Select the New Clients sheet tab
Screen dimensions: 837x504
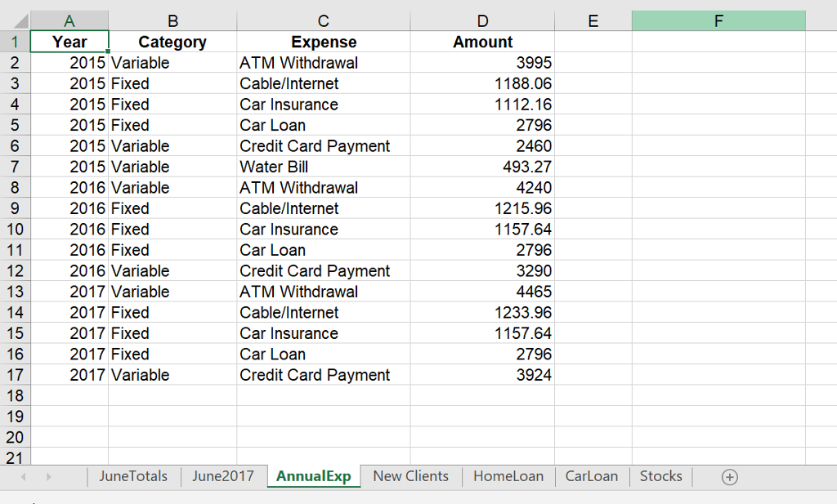point(410,476)
